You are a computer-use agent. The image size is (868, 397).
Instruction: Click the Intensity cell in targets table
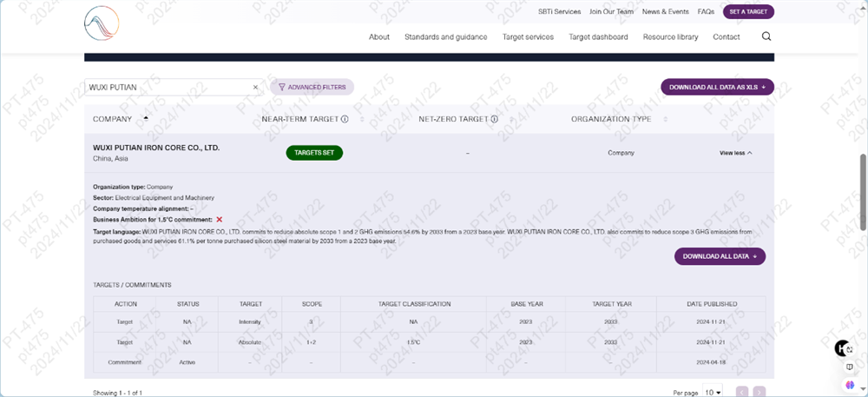[x=250, y=321]
